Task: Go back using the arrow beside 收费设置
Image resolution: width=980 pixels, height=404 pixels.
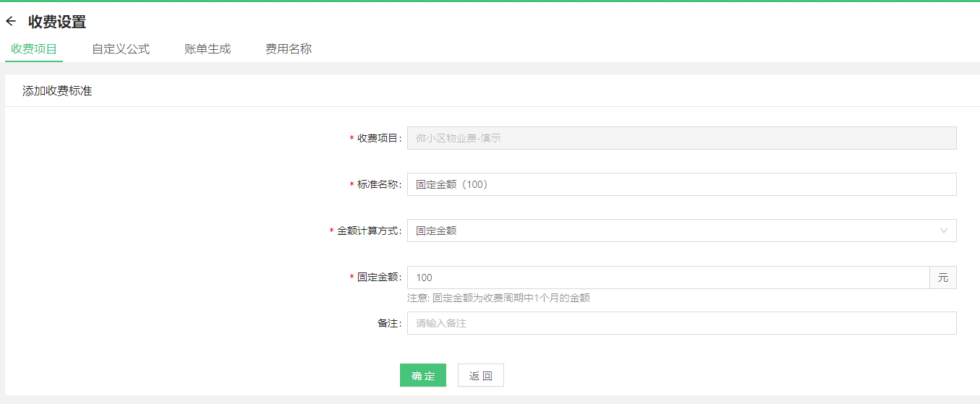Action: tap(11, 22)
